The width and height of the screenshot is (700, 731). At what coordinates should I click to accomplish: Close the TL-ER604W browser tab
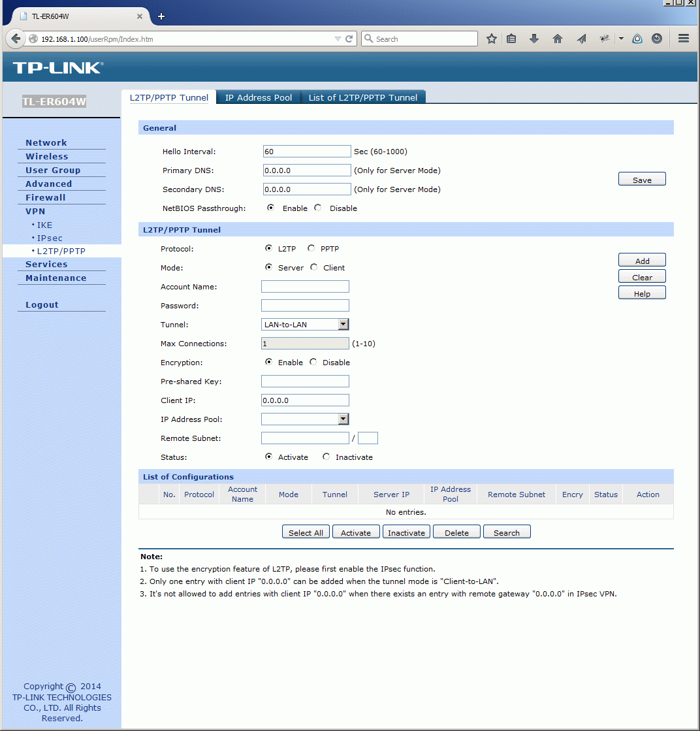(x=139, y=16)
